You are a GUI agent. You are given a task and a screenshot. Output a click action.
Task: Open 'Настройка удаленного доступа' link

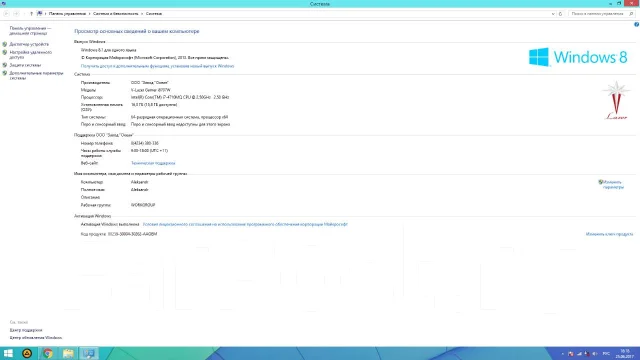31,55
